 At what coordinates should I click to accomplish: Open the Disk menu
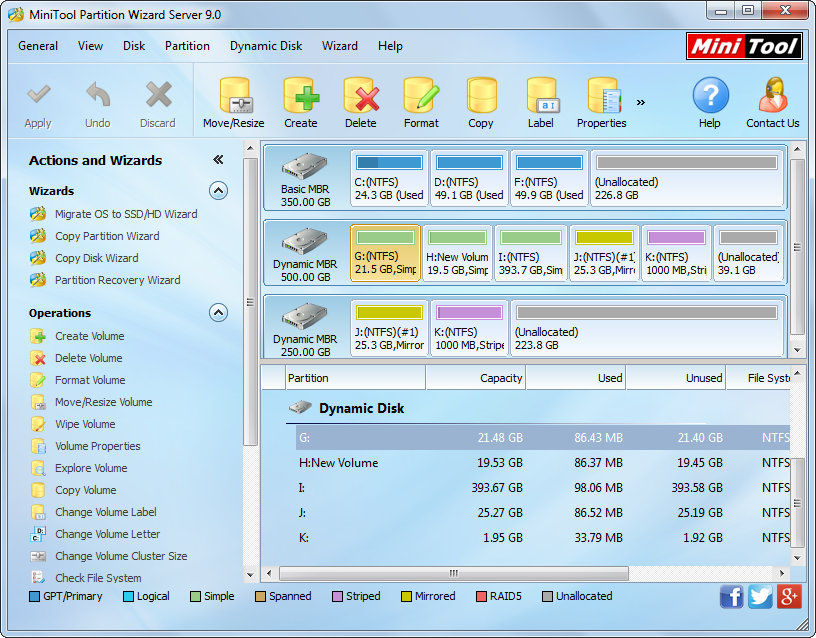point(134,46)
